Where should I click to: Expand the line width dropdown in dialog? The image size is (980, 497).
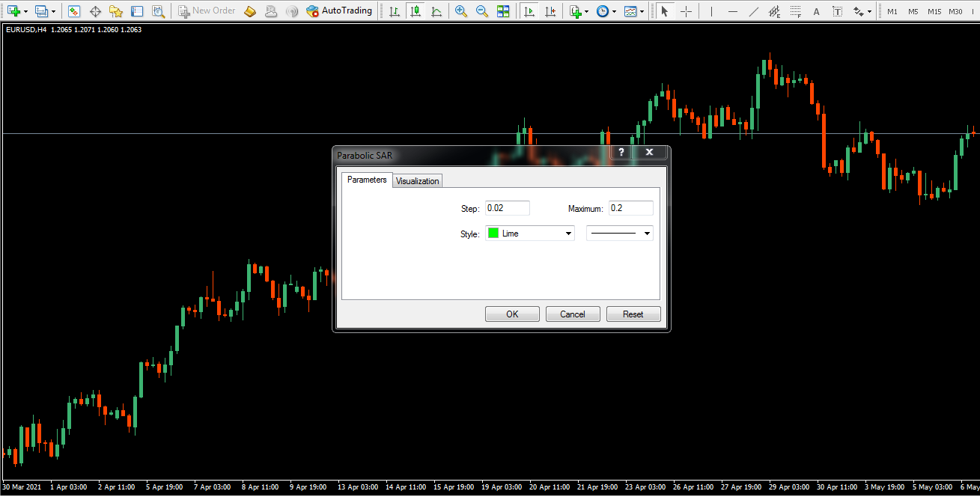[x=619, y=234]
